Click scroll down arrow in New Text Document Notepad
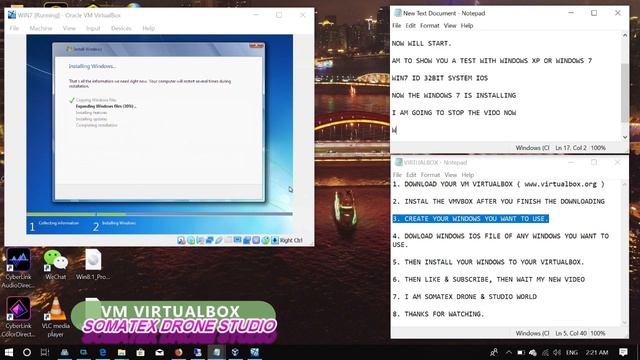Image resolution: width=640 pixels, height=360 pixels. (624, 138)
